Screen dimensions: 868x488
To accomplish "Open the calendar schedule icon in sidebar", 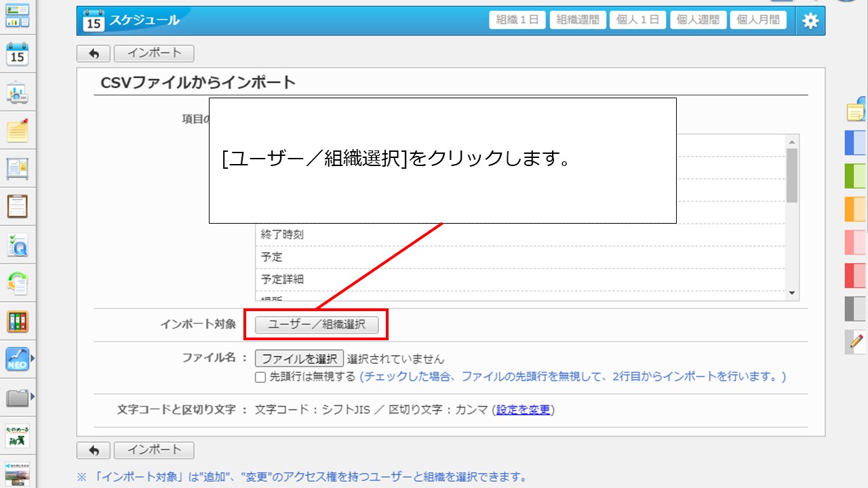I will pyautogui.click(x=18, y=54).
